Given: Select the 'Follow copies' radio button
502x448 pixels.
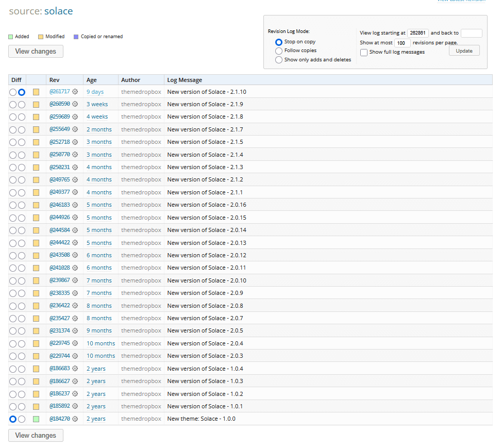Looking at the screenshot, I should (278, 50).
